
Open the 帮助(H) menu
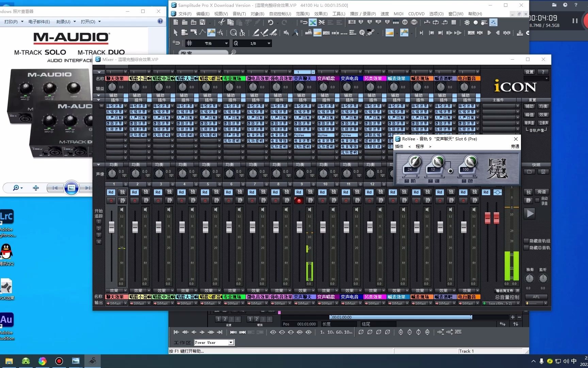tap(475, 14)
